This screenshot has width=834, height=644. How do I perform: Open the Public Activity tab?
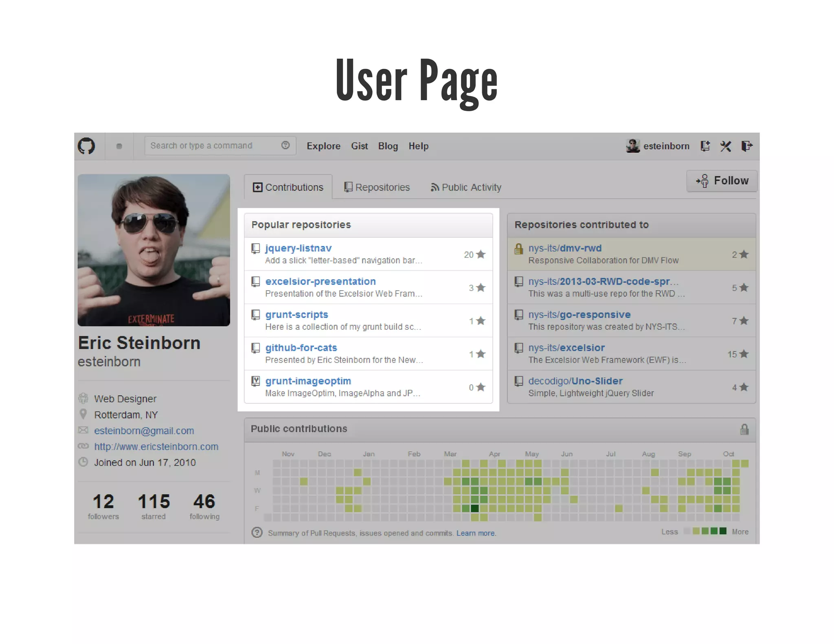466,187
